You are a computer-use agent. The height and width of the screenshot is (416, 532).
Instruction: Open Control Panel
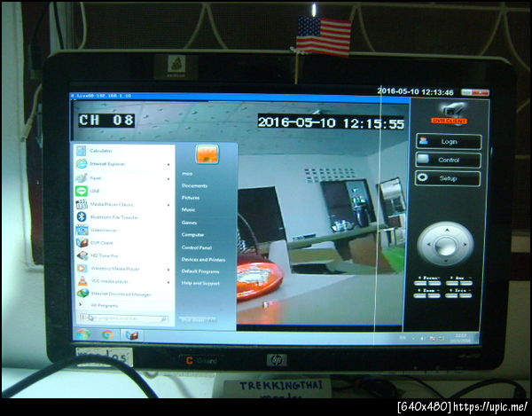[197, 247]
